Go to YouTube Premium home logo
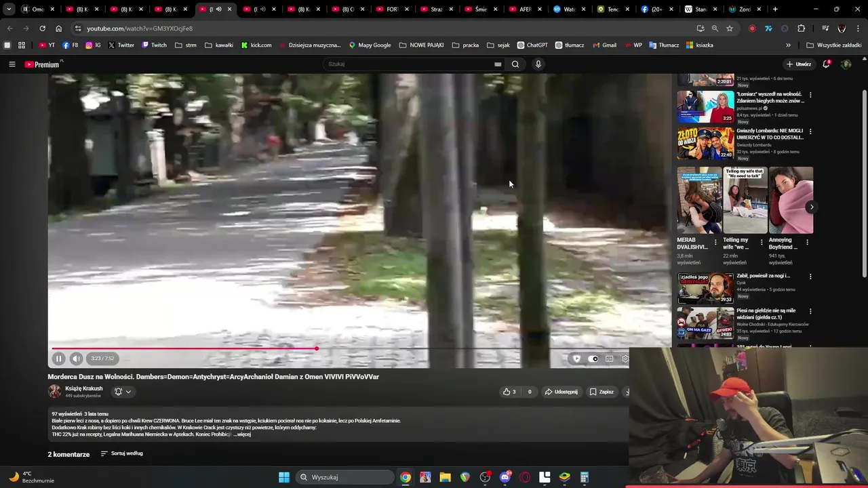 [x=42, y=64]
